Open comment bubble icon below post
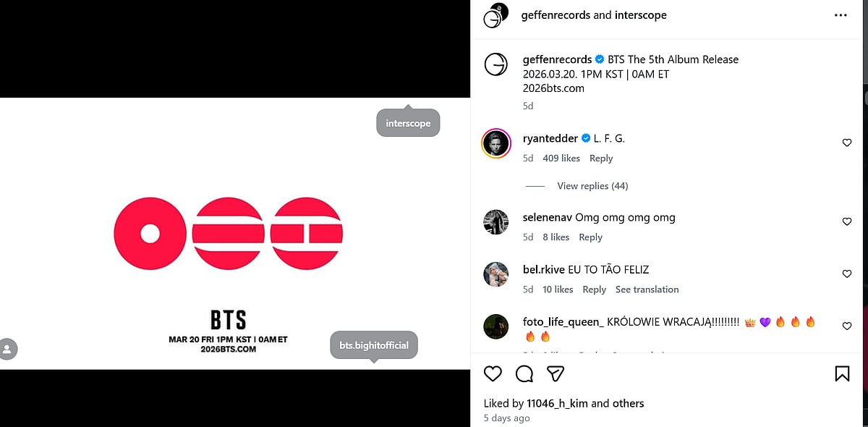The width and height of the screenshot is (868, 427). [524, 373]
